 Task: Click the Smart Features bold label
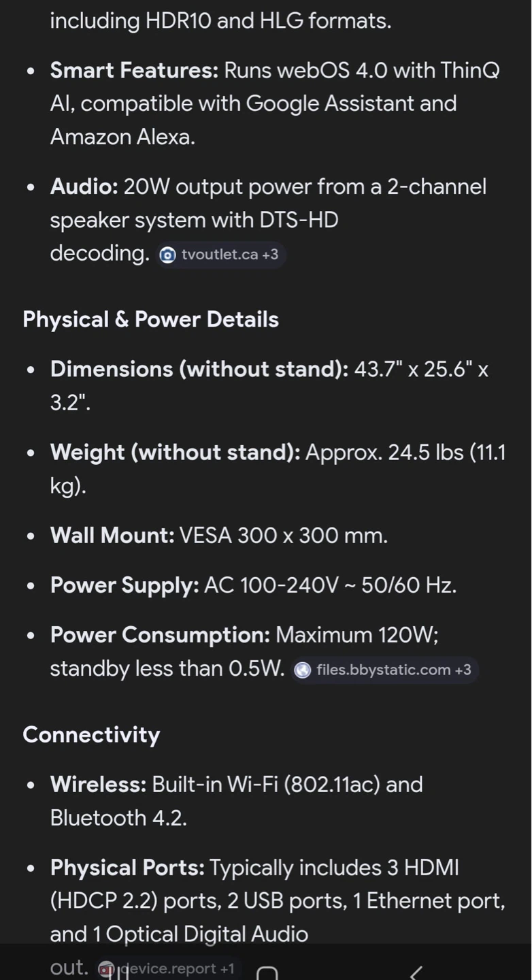pos(134,70)
